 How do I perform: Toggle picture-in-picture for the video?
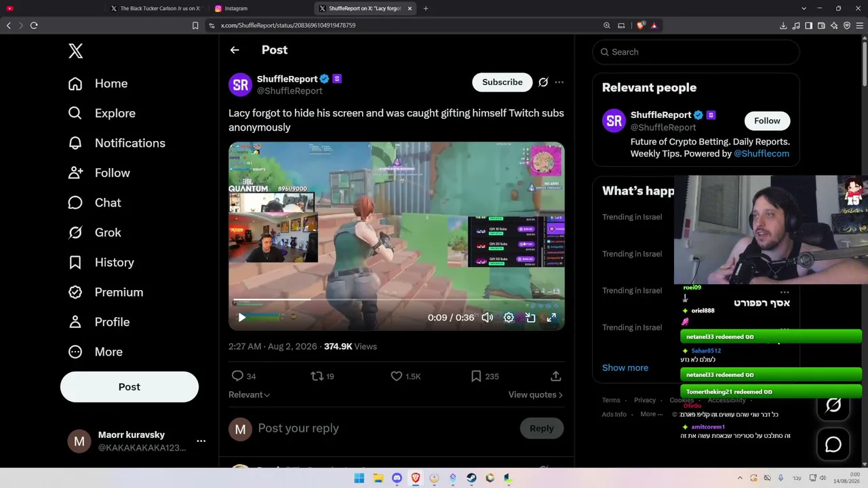tap(530, 317)
